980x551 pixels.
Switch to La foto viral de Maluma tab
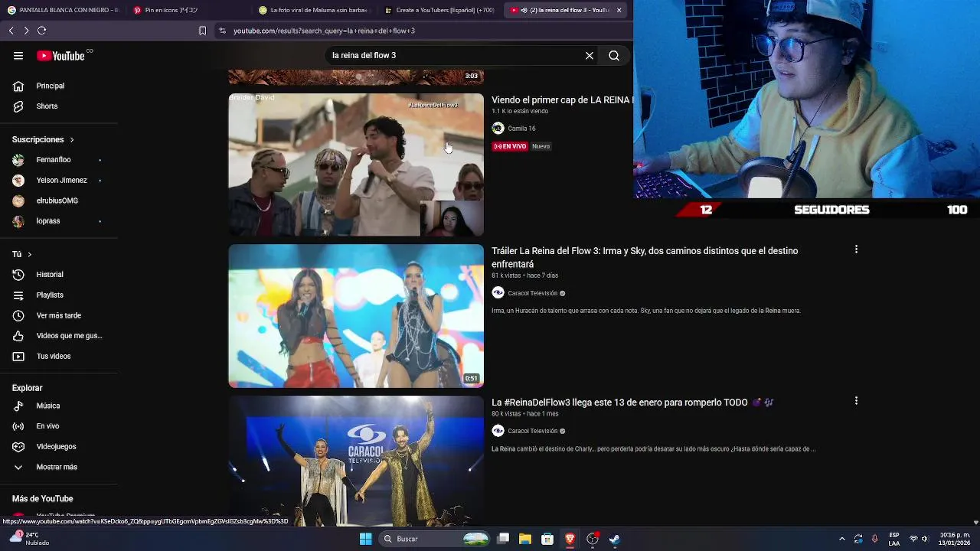coord(314,10)
